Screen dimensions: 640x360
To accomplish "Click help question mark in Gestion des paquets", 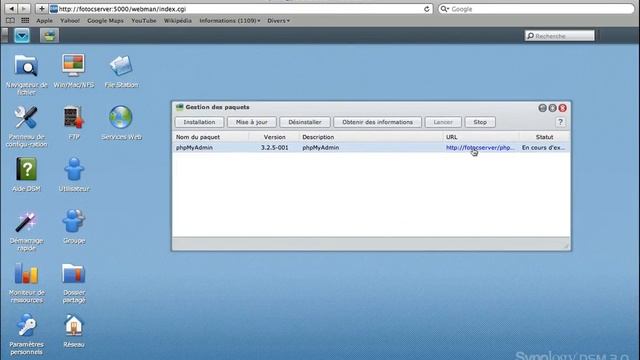I will click(x=560, y=122).
